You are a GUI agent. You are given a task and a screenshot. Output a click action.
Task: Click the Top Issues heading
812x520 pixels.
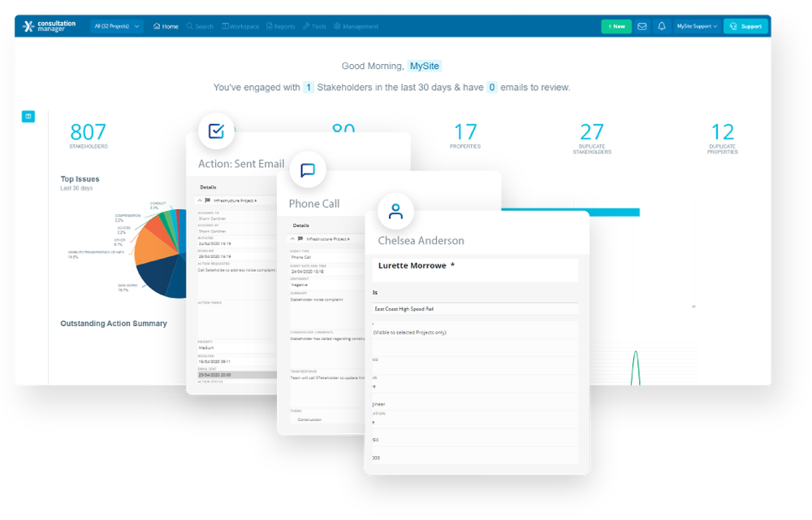(80, 179)
